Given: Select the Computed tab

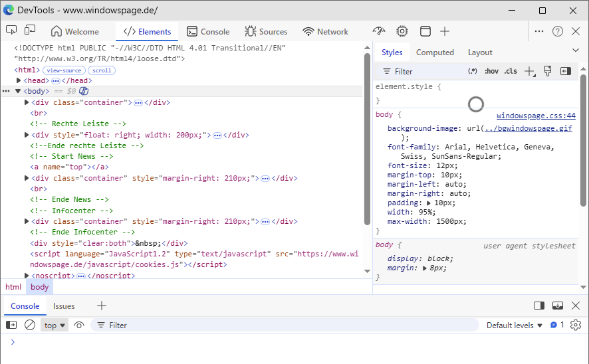Looking at the screenshot, I should point(435,52).
